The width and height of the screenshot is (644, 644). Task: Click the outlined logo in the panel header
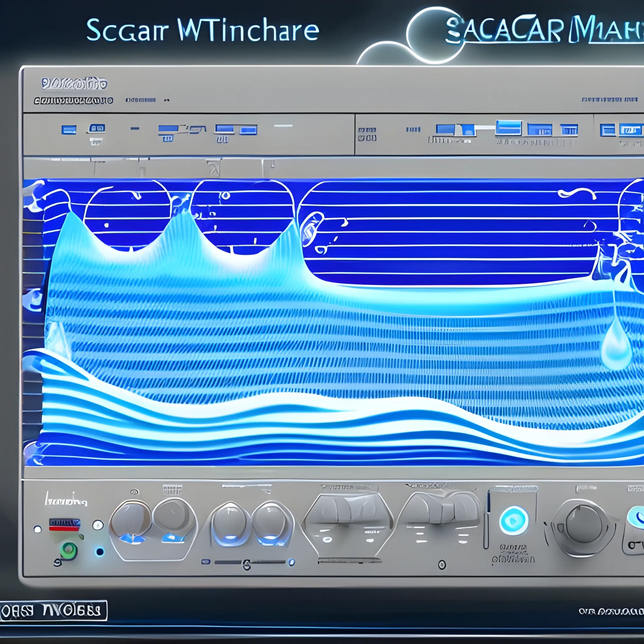click(74, 83)
